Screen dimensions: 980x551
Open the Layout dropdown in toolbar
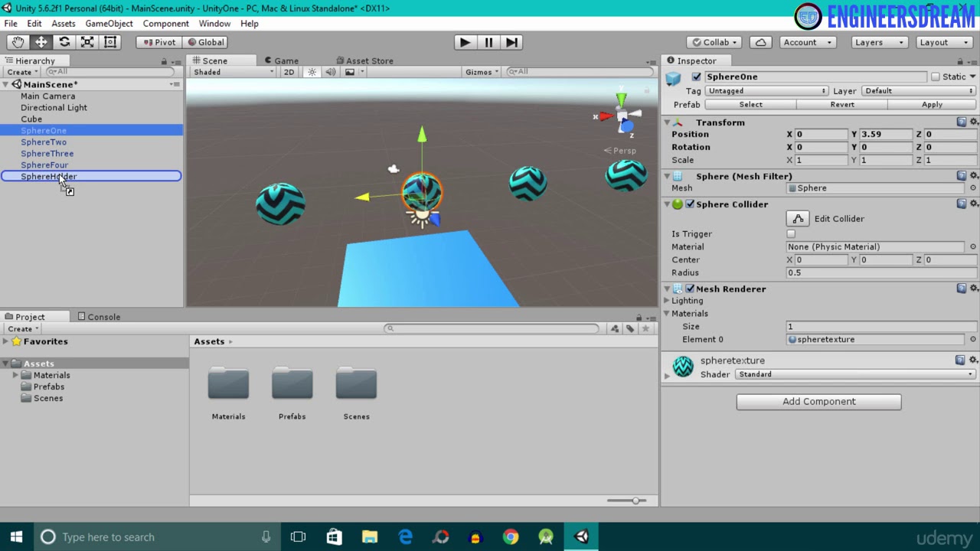[x=943, y=42]
